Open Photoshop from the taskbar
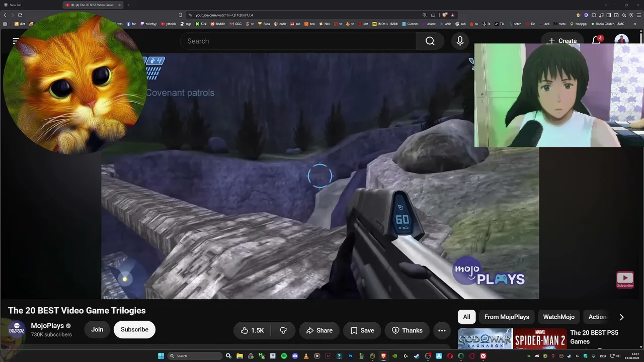This screenshot has height=362, width=644. click(x=350, y=356)
